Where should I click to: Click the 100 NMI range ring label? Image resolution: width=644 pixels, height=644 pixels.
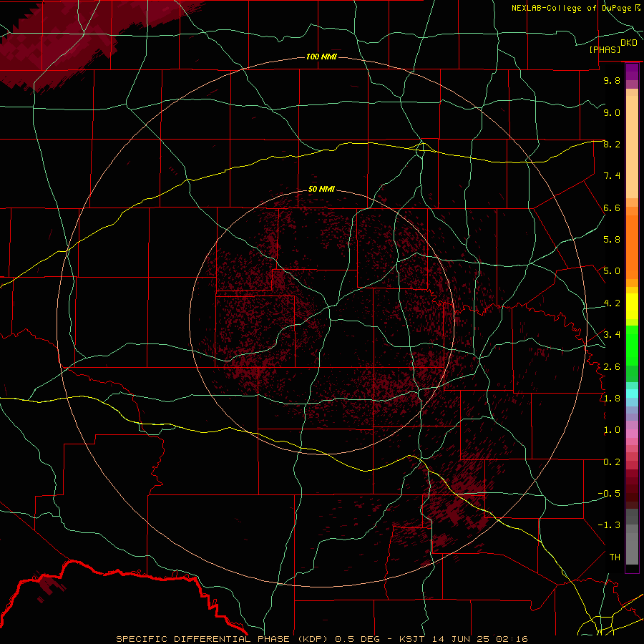[321, 57]
